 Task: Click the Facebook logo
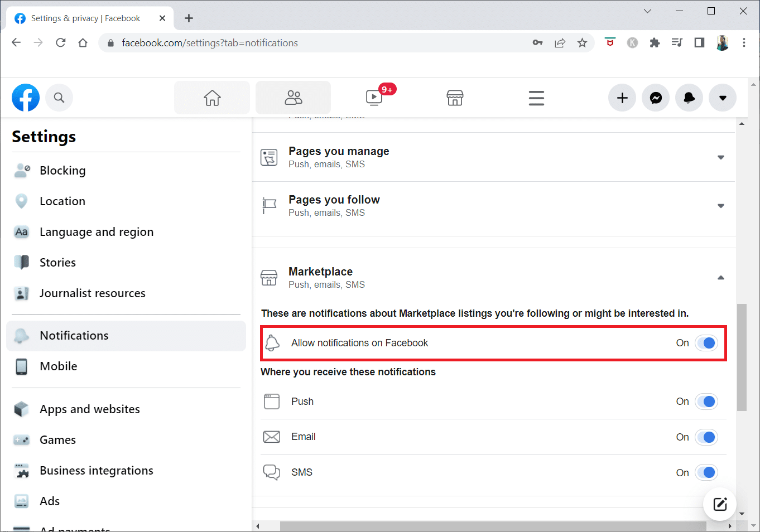(x=26, y=98)
